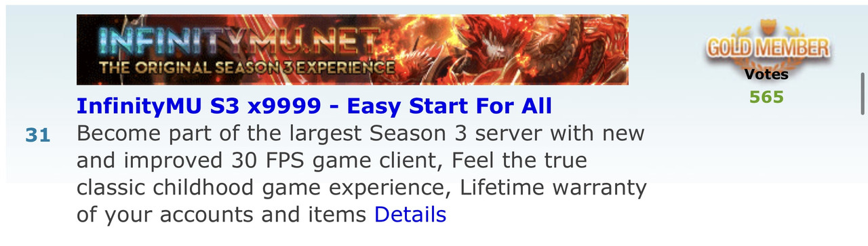
Task: Click the Votes label under Gold Member
Action: tap(766, 75)
